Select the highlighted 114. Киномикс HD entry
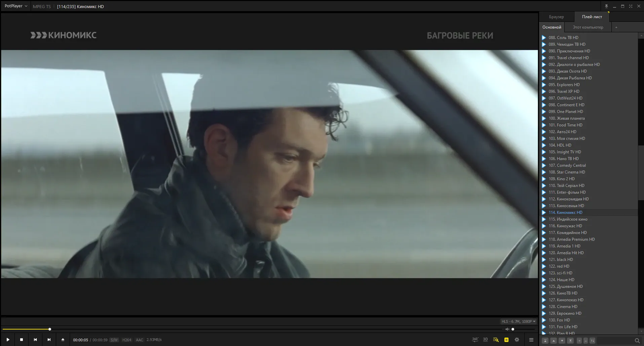Screen dimensions: 644x346 pos(589,213)
